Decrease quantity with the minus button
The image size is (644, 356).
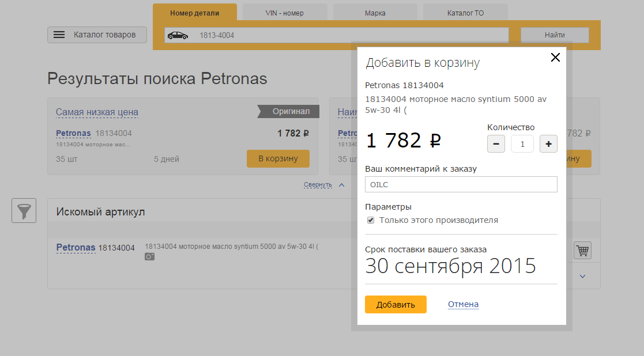(496, 144)
